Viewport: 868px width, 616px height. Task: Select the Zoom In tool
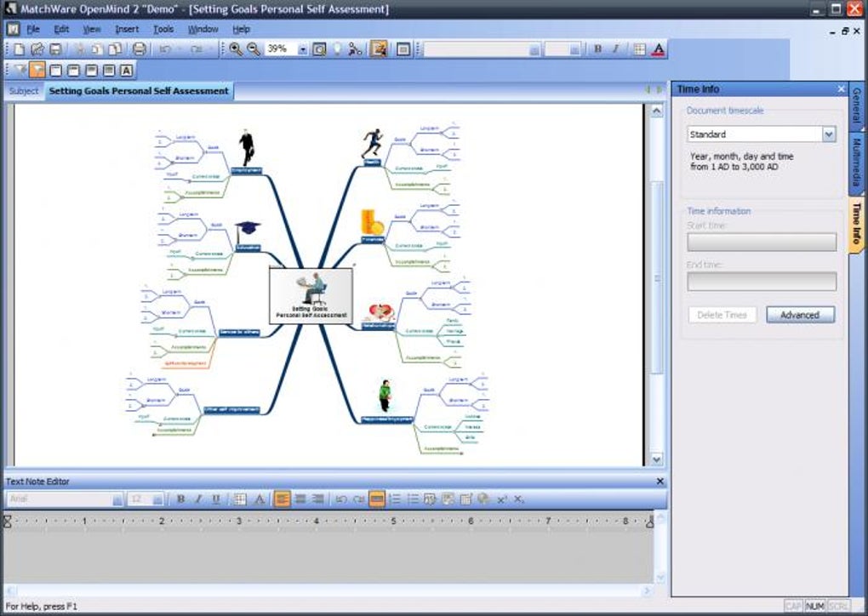pyautogui.click(x=237, y=49)
